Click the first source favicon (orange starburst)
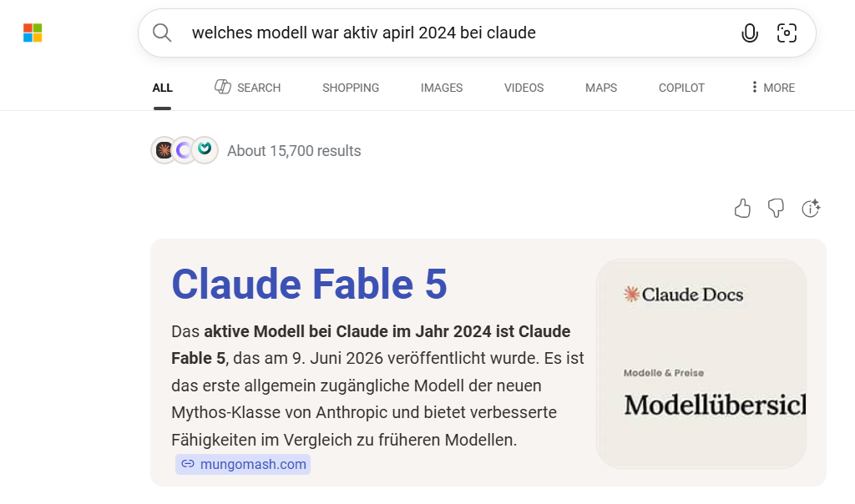The width and height of the screenshot is (855, 504). 164,150
